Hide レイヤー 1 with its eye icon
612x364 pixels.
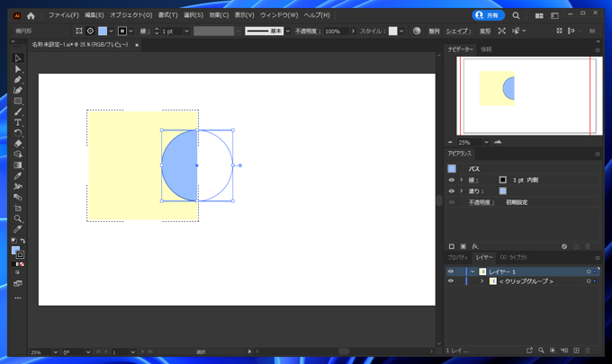(x=451, y=271)
